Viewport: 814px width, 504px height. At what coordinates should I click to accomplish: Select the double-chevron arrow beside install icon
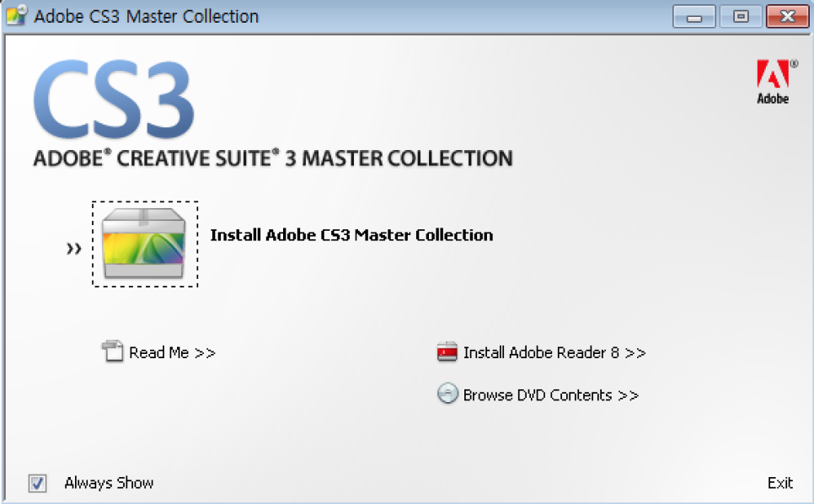[73, 249]
